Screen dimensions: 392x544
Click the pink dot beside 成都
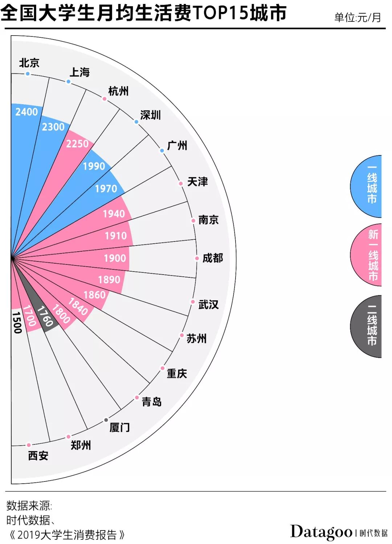(x=197, y=259)
